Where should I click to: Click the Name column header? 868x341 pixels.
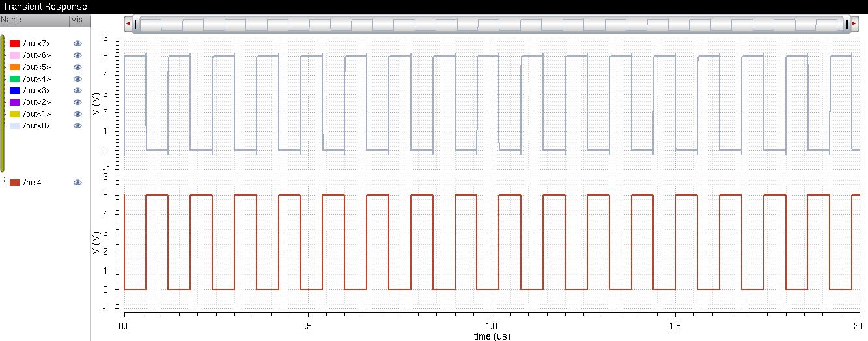34,20
